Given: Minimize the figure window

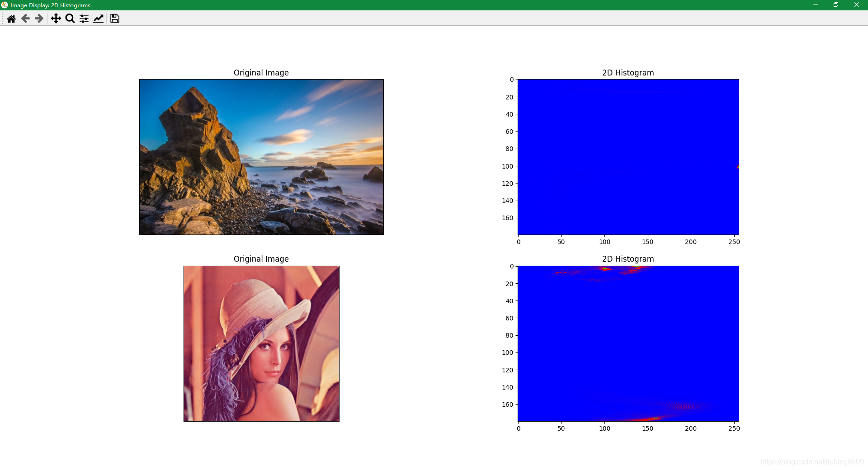Looking at the screenshot, I should (x=816, y=5).
